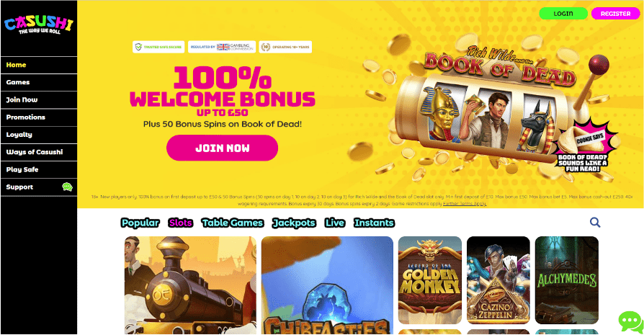Click the green Login button

[563, 14]
